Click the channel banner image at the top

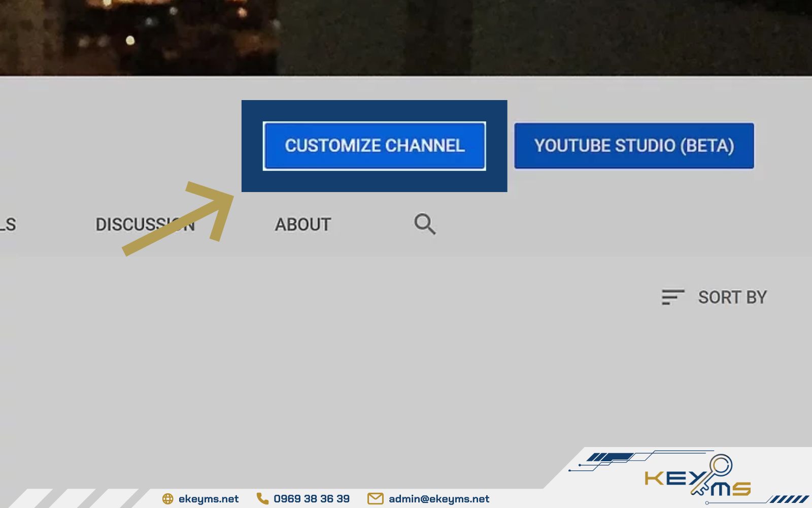[406, 36]
